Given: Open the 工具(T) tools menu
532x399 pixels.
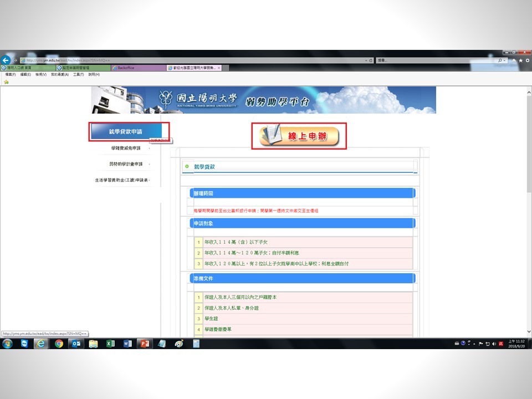Looking at the screenshot, I should 78,74.
